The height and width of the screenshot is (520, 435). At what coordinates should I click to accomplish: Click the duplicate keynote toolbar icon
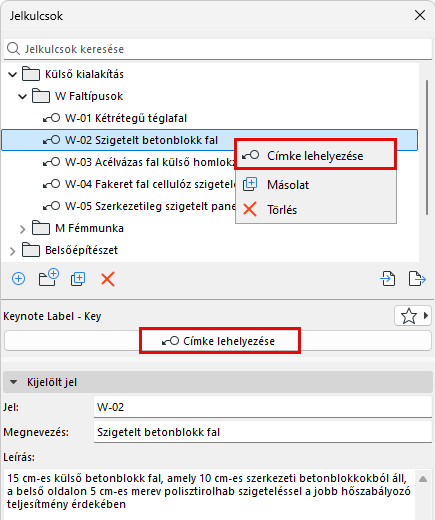click(x=78, y=279)
